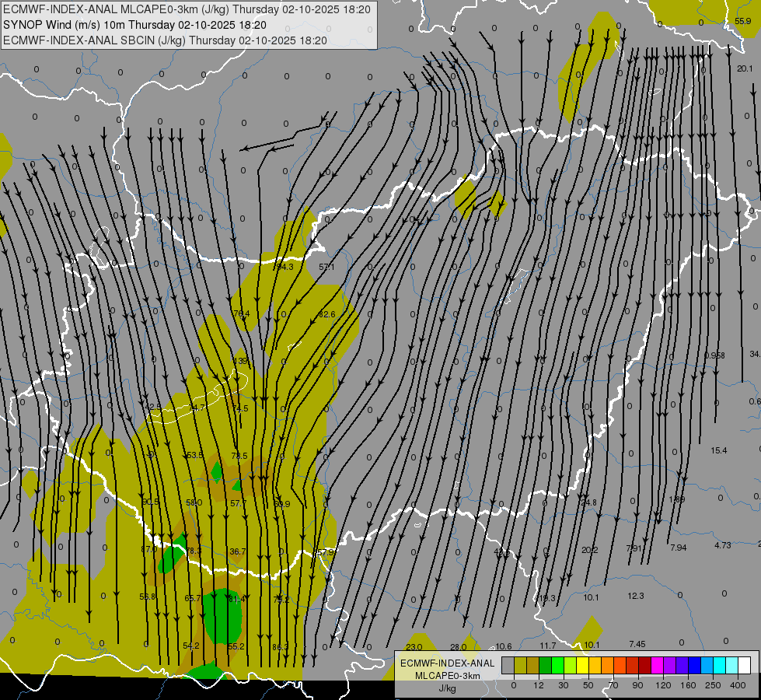The width and height of the screenshot is (761, 700).
Task: Click the red-orange legend swatch
Action: click(620, 665)
